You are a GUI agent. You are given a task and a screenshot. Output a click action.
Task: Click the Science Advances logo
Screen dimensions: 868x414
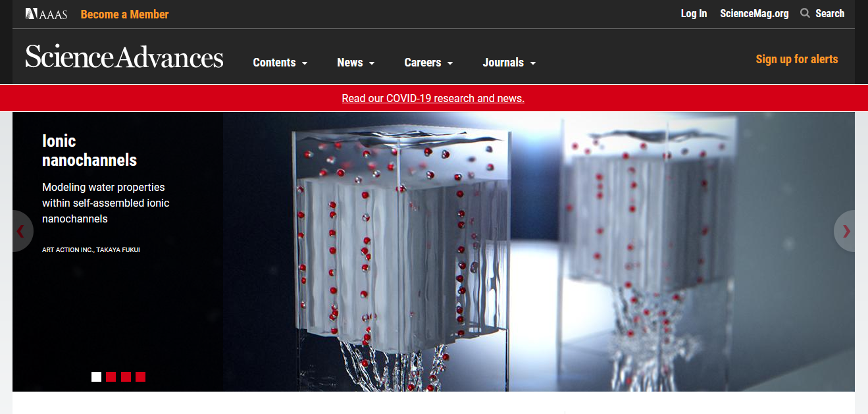coord(124,57)
